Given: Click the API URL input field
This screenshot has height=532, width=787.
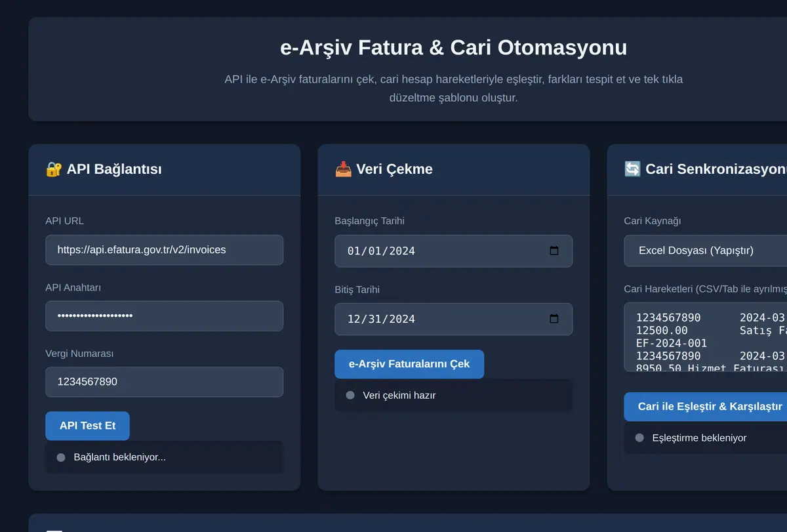Looking at the screenshot, I should [x=164, y=250].
